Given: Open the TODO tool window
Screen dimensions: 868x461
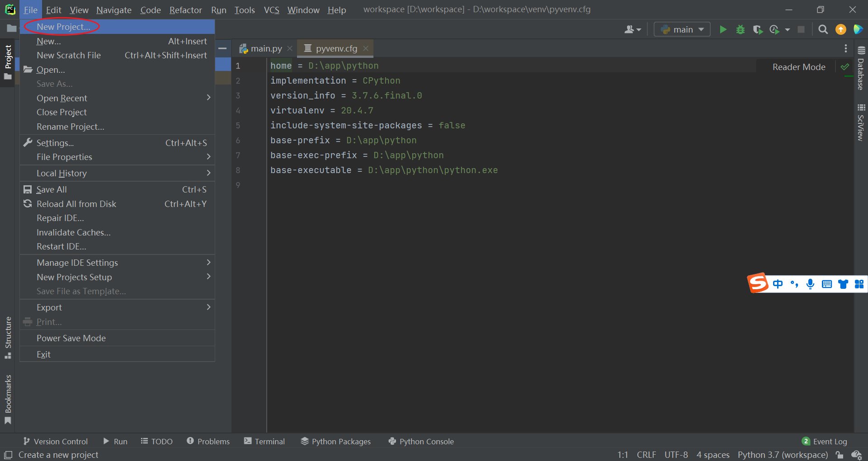Looking at the screenshot, I should click(x=157, y=442).
